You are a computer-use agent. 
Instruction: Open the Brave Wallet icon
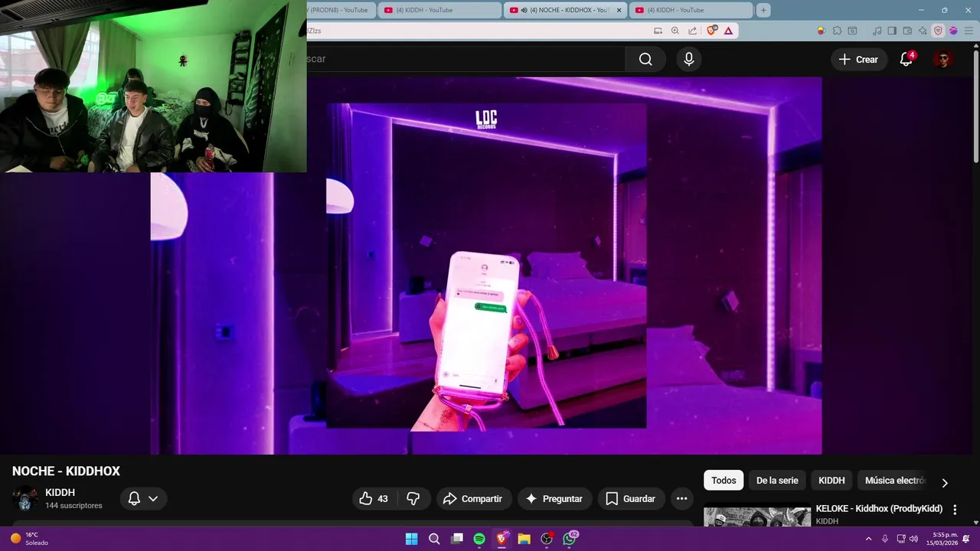(x=907, y=31)
